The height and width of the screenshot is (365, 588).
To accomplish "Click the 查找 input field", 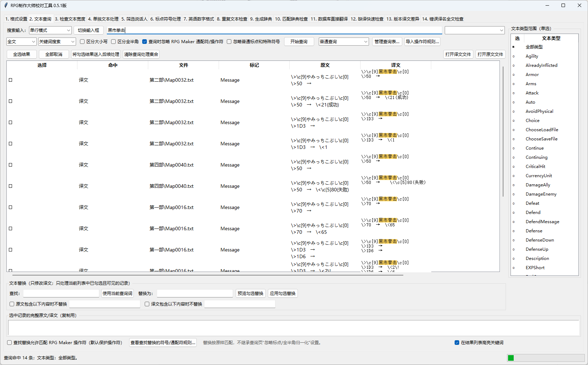I will click(61, 293).
